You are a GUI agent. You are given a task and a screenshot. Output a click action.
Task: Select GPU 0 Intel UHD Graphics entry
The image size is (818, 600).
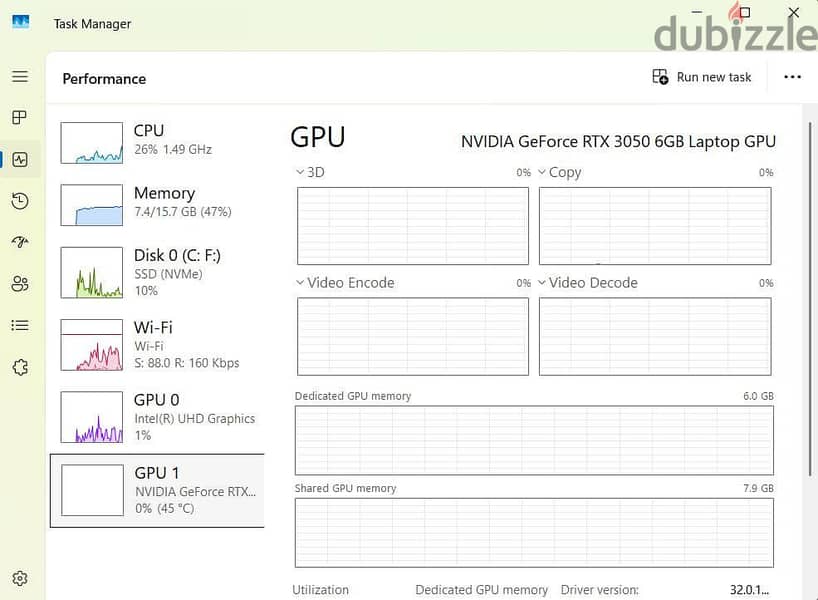tap(157, 417)
